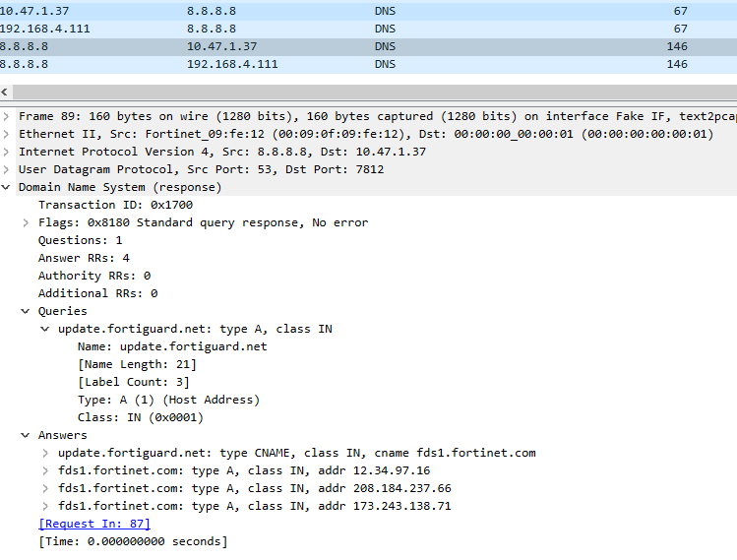Select Type: A (1) (Host Address) field

click(168, 400)
